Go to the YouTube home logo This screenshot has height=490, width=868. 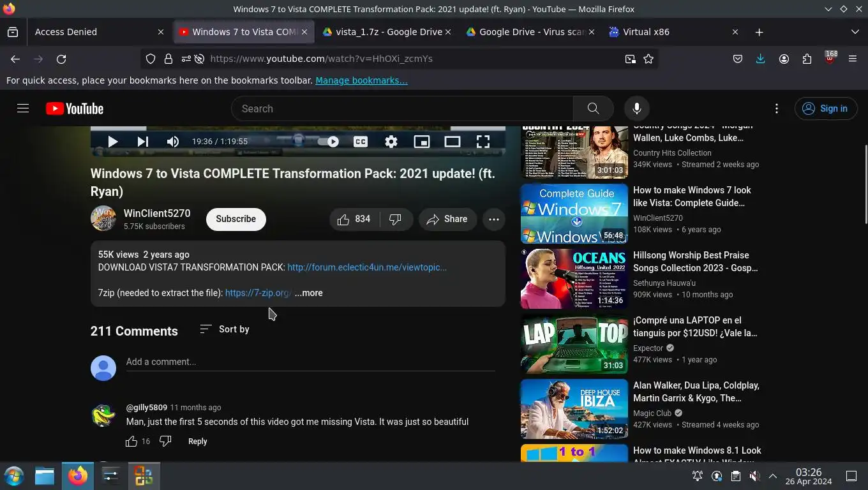coord(75,108)
